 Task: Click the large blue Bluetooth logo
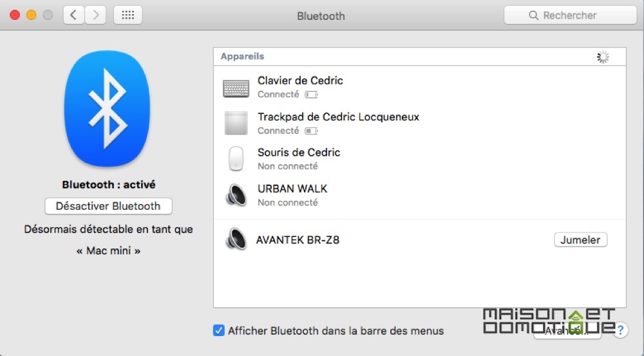pos(107,109)
